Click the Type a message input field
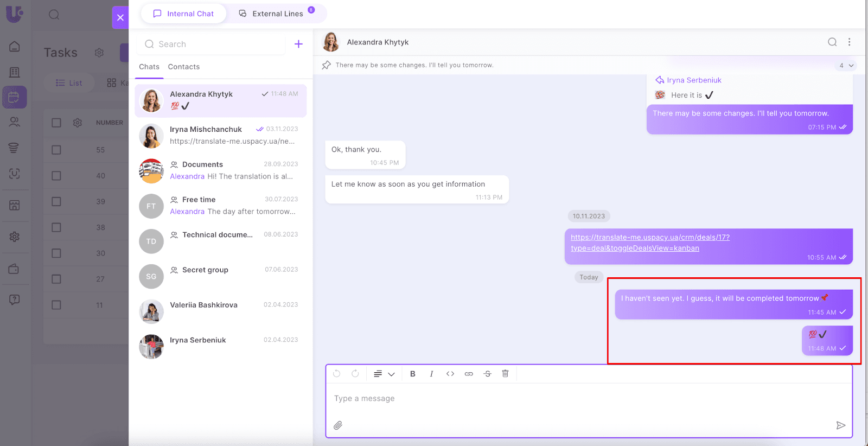The image size is (868, 446). coord(589,399)
